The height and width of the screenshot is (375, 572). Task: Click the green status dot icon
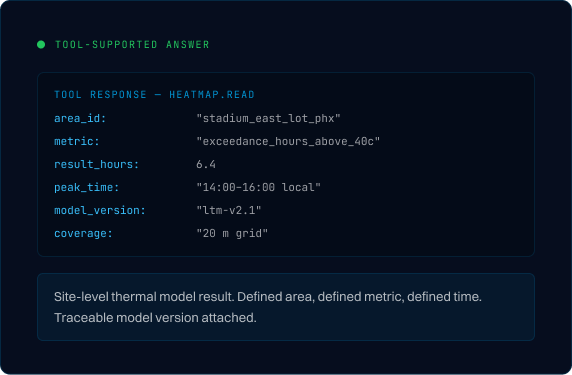41,45
